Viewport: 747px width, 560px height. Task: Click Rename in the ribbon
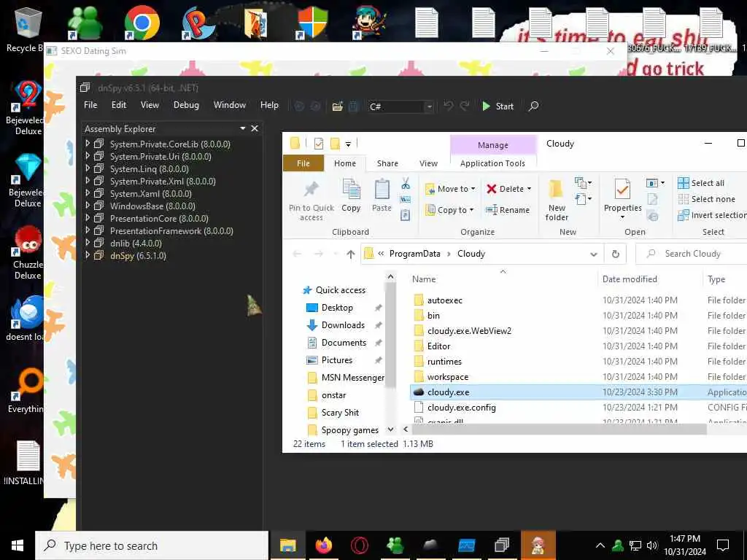(508, 210)
